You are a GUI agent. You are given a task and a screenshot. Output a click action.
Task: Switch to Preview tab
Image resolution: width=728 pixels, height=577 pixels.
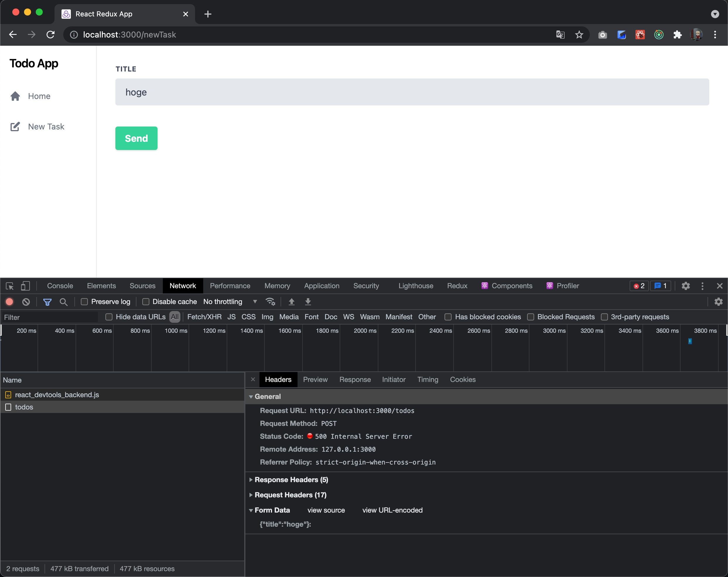316,380
